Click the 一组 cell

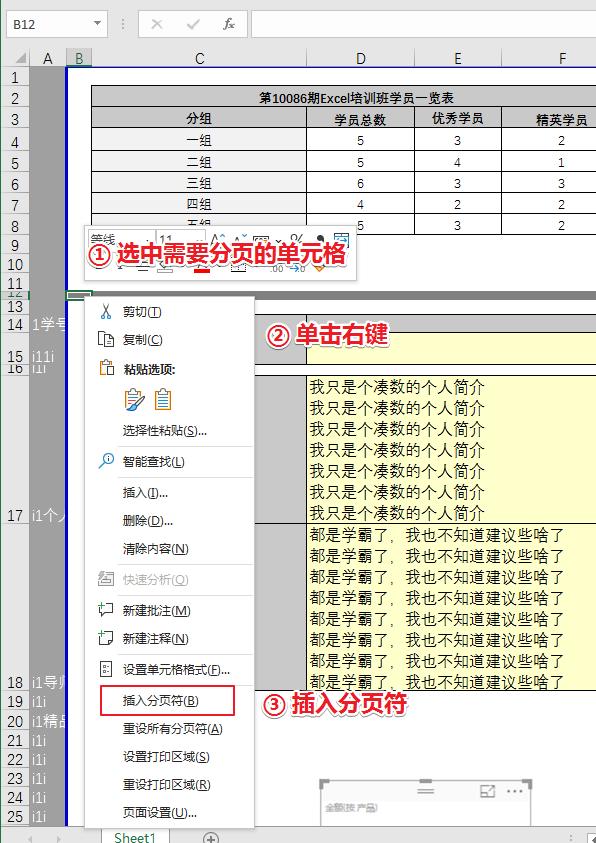tap(199, 140)
